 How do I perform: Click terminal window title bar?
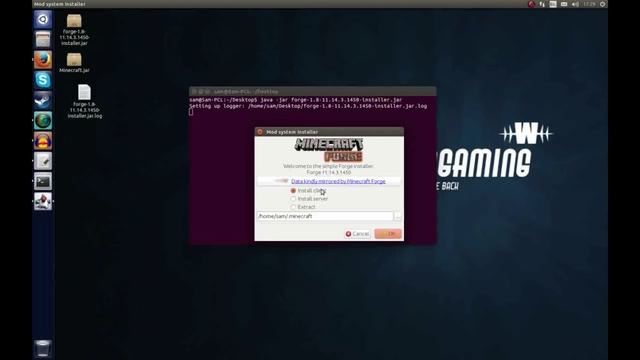[313, 91]
